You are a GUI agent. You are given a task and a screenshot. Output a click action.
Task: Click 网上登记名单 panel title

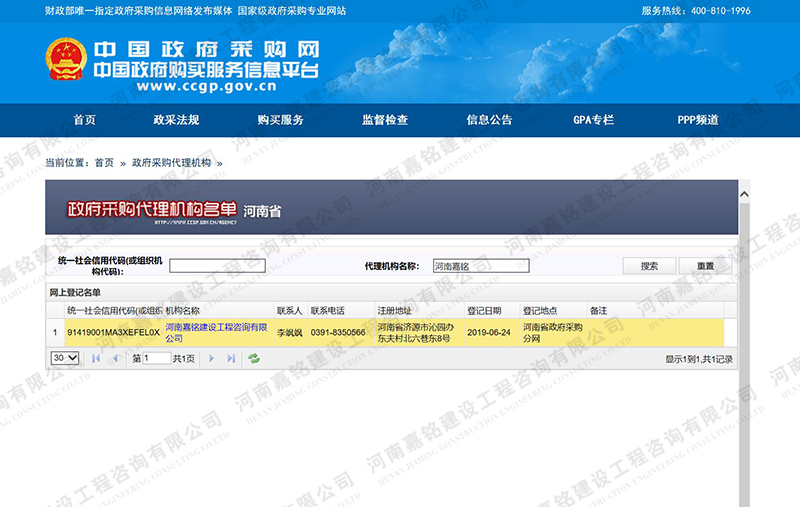point(75,292)
